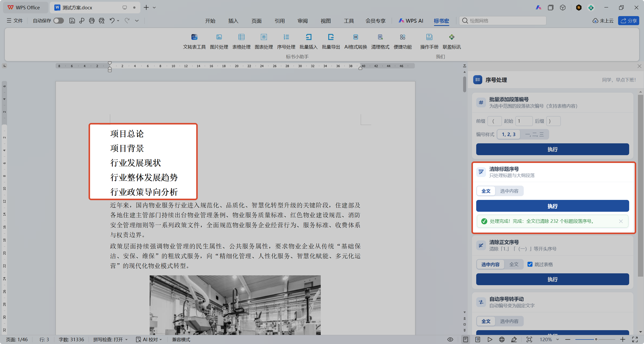Screen dimensions: 644x344
Task: Click the print preview icon
Action: (x=101, y=21)
